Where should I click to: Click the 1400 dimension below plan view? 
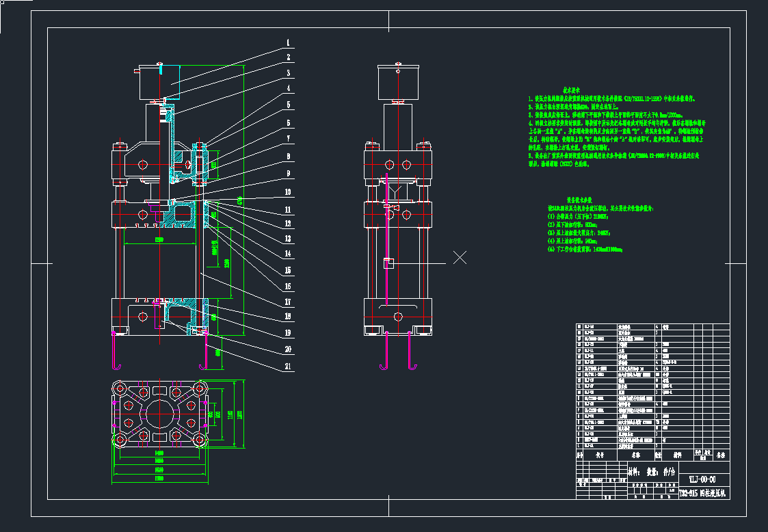[x=160, y=453]
